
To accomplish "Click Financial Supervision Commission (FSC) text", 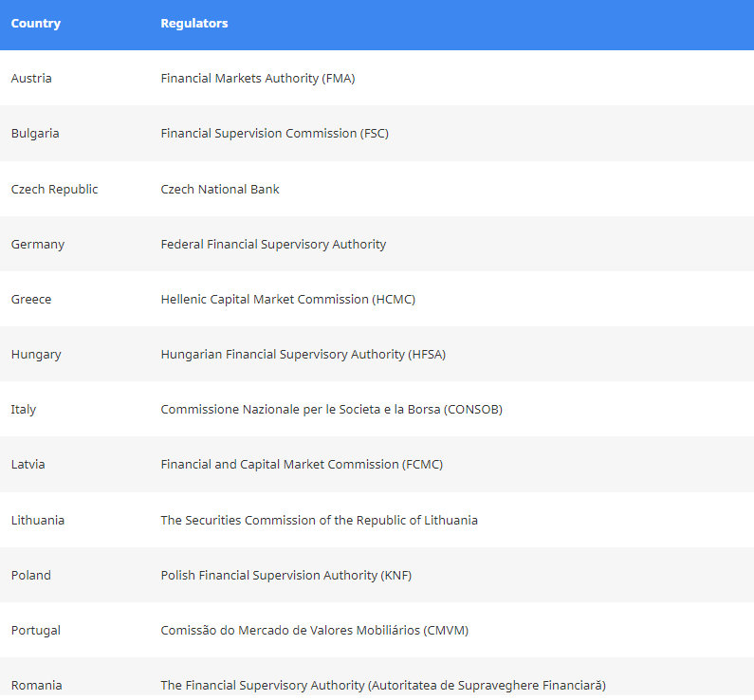I will 275,133.
